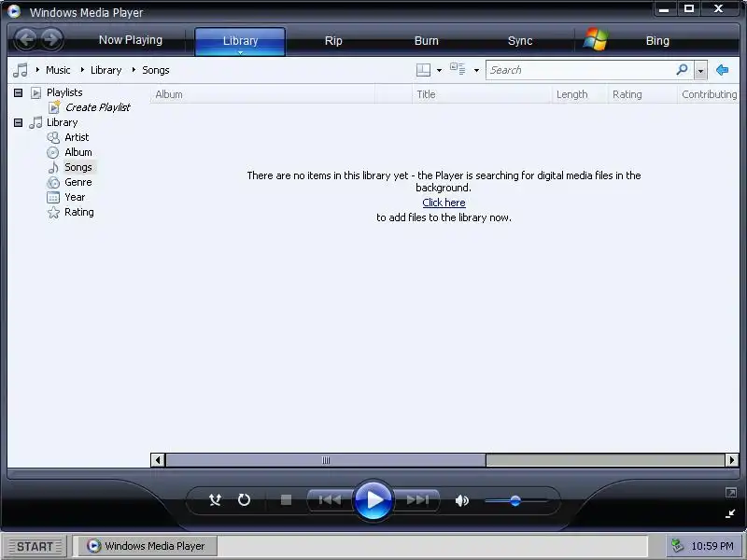Click the horizontal scrollbar thumb
747x560 pixels.
(x=326, y=460)
